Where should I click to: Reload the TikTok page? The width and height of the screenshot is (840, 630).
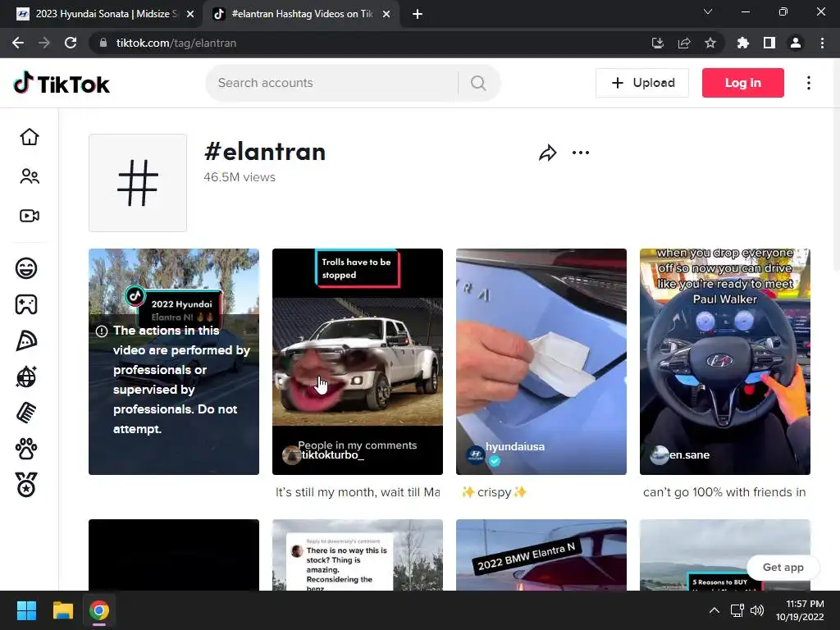[71, 43]
